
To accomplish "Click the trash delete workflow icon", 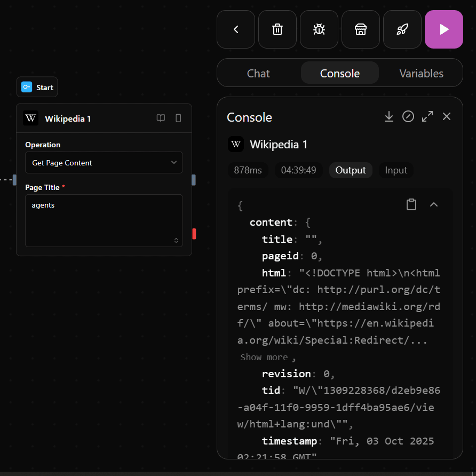I will (x=277, y=29).
